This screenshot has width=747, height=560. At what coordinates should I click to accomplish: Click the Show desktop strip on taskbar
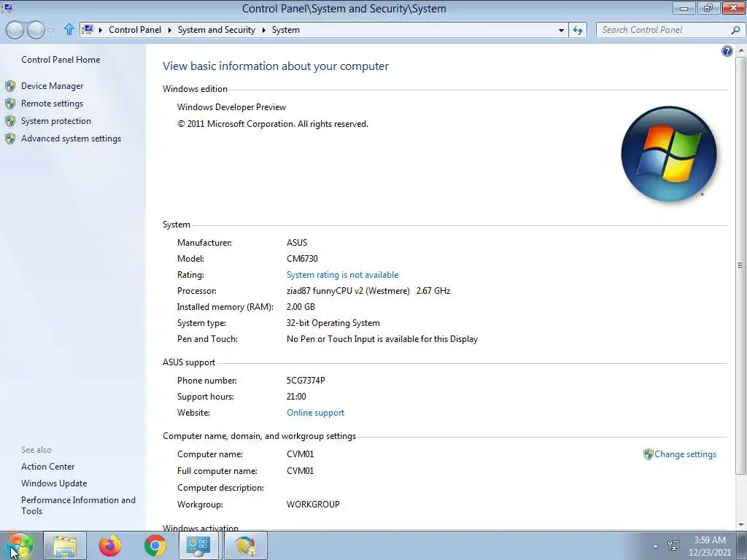click(741, 545)
